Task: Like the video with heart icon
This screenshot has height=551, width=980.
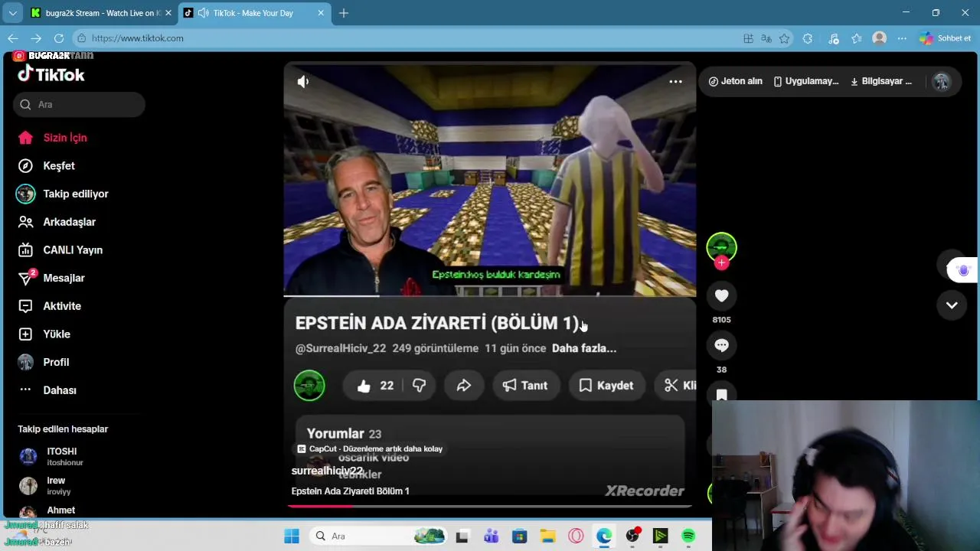Action: [x=721, y=296]
